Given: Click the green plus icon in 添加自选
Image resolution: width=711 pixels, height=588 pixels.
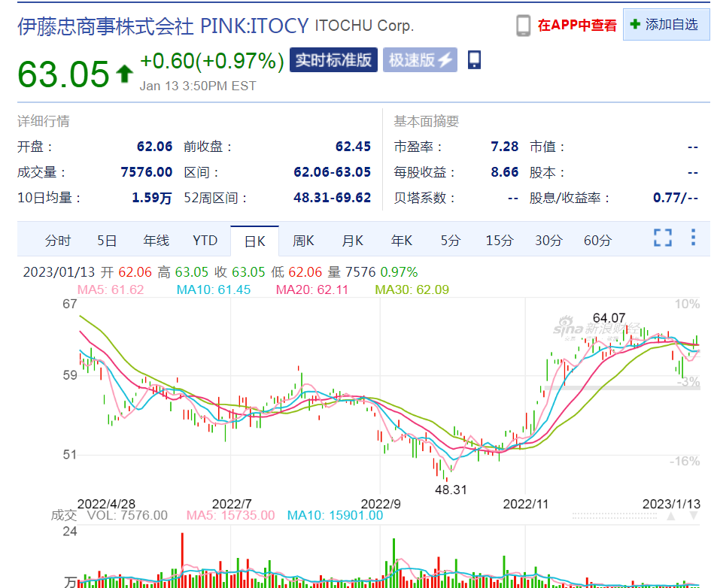Looking at the screenshot, I should [635, 24].
